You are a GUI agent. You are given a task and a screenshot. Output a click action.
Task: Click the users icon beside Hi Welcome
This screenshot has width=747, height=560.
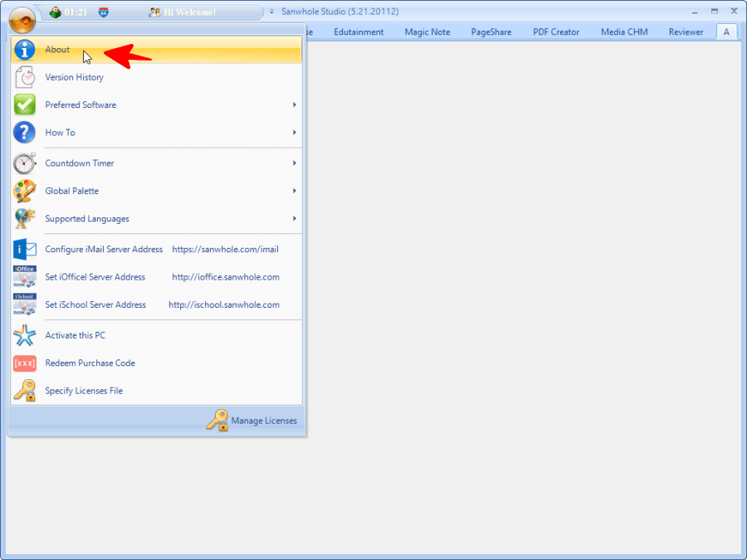(154, 12)
